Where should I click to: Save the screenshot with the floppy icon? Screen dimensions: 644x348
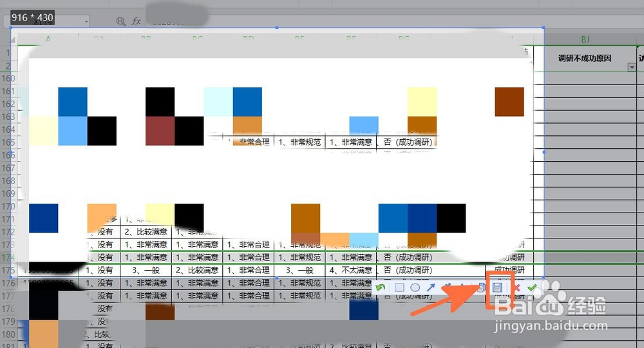[497, 287]
